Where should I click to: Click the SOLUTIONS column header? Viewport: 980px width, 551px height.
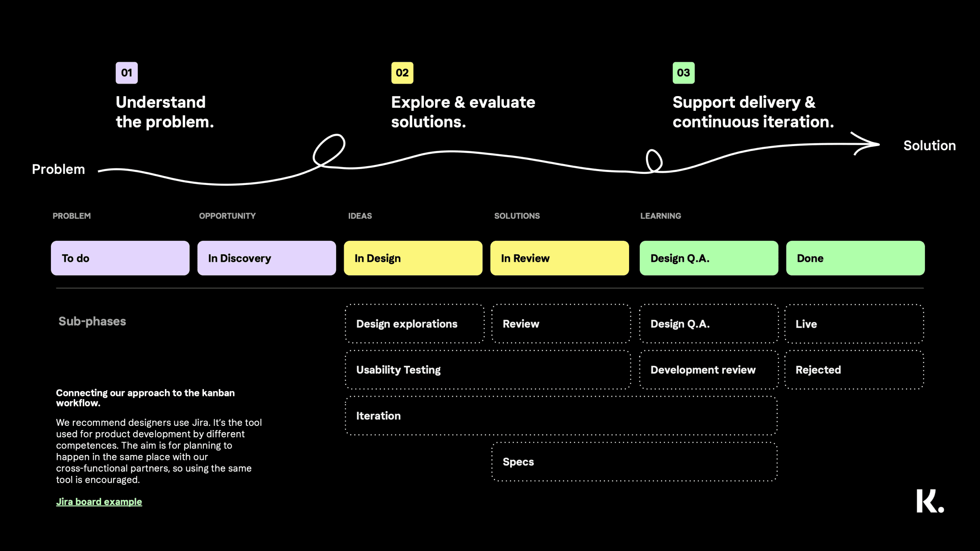(x=517, y=216)
